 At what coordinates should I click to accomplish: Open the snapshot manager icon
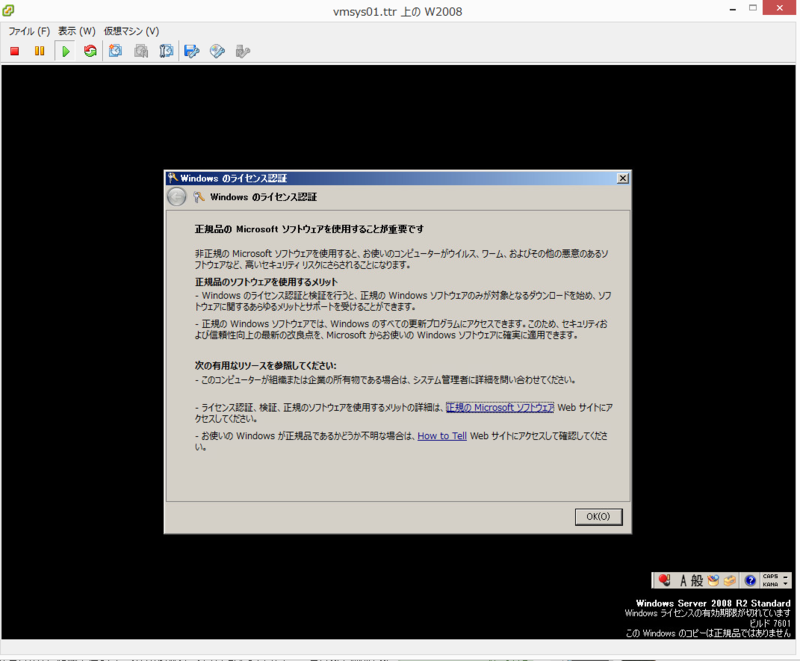pyautogui.click(x=166, y=51)
